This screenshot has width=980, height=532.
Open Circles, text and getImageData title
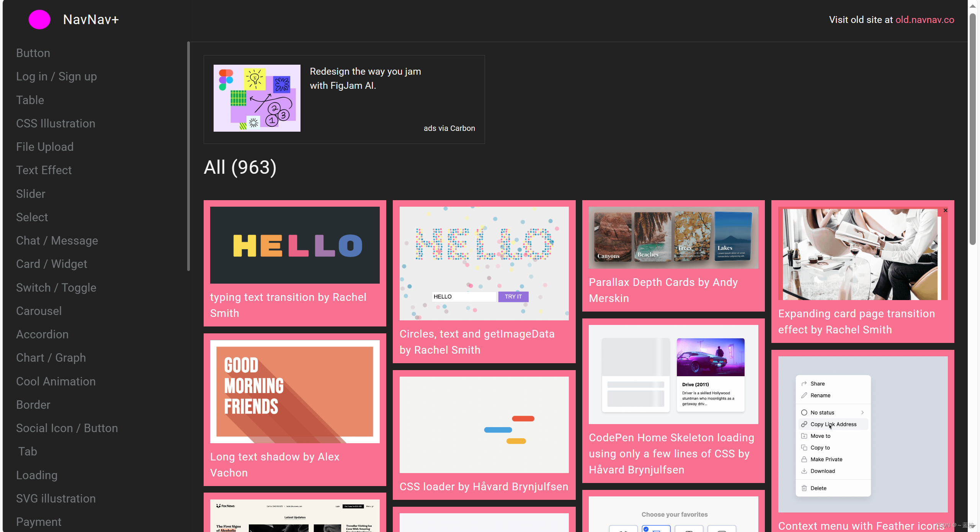[477, 342]
